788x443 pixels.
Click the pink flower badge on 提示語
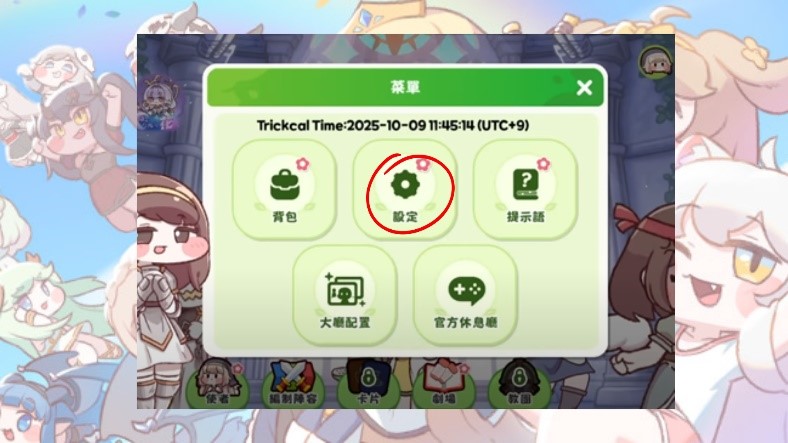(543, 164)
